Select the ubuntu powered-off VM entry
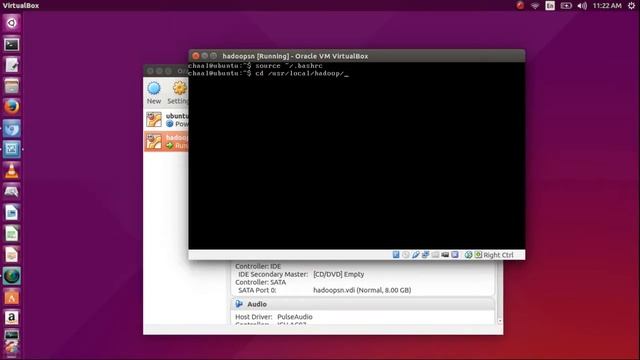The width and height of the screenshot is (640, 360). pyautogui.click(x=166, y=120)
